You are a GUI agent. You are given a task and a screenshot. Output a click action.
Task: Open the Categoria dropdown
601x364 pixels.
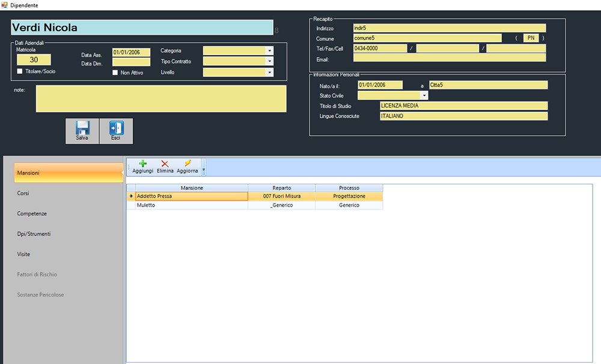pyautogui.click(x=270, y=50)
